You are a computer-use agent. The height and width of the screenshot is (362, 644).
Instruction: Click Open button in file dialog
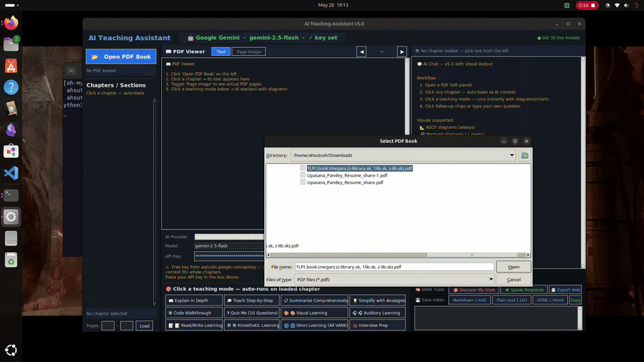click(x=513, y=267)
